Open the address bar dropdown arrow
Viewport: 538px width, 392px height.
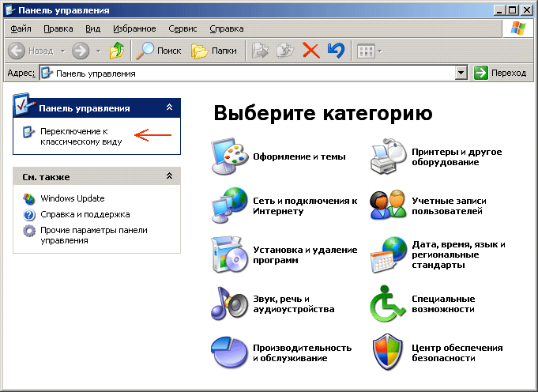(461, 73)
